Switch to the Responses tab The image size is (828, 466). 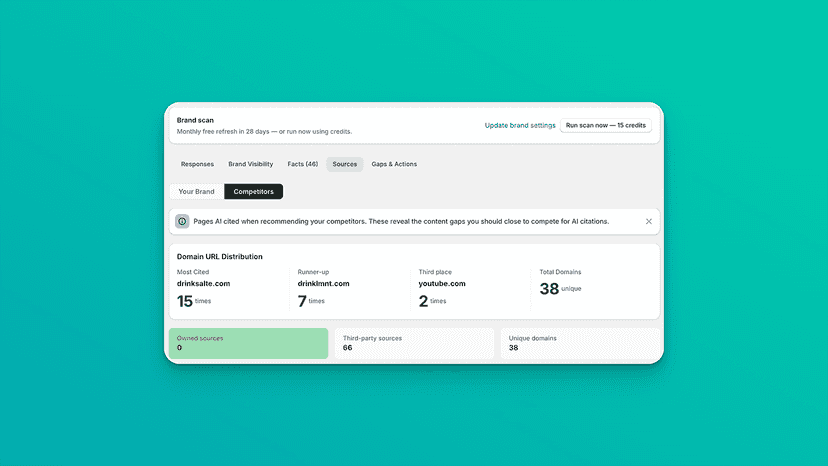197,164
